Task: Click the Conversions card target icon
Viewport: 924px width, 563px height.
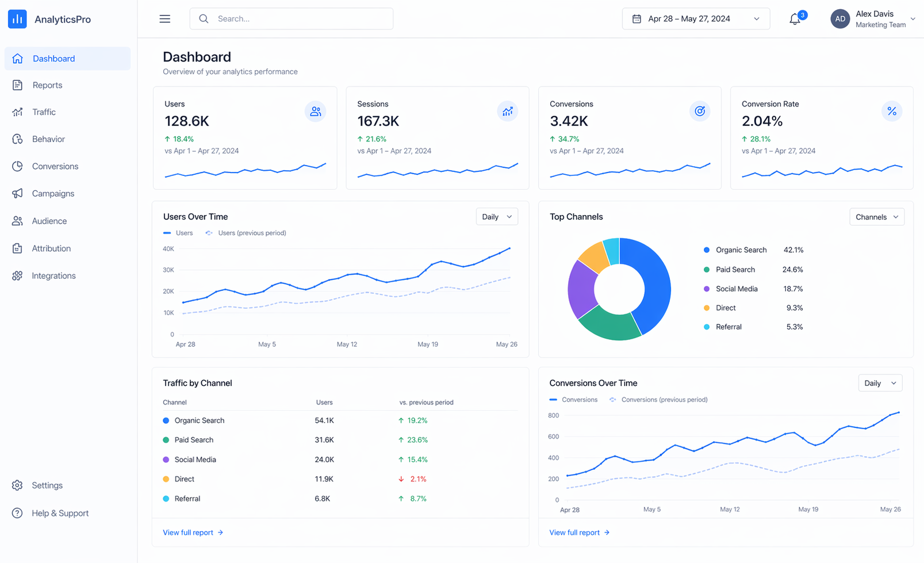Action: pyautogui.click(x=700, y=111)
